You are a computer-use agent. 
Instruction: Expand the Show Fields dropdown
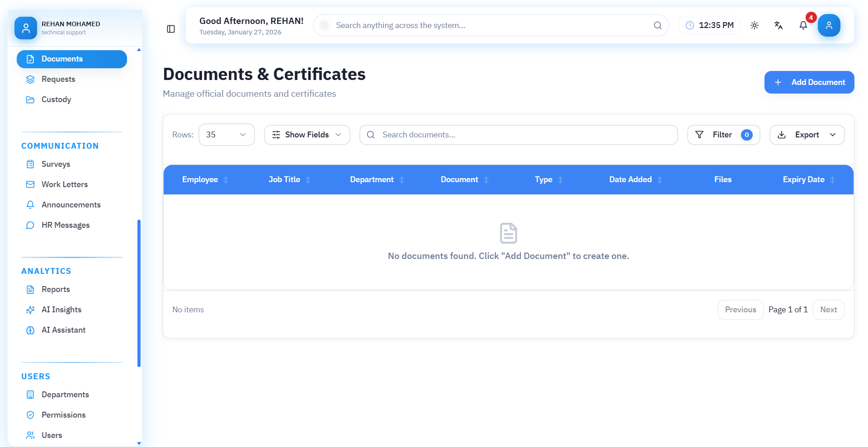click(307, 135)
